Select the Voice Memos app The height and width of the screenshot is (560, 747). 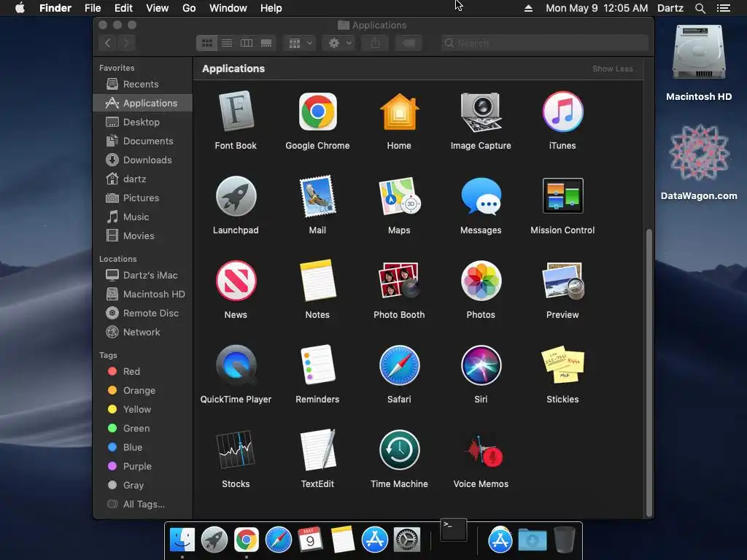tap(484, 451)
